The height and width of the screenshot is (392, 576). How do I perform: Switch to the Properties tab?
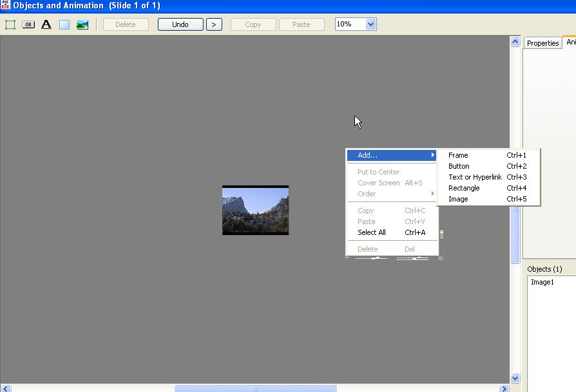[x=542, y=43]
